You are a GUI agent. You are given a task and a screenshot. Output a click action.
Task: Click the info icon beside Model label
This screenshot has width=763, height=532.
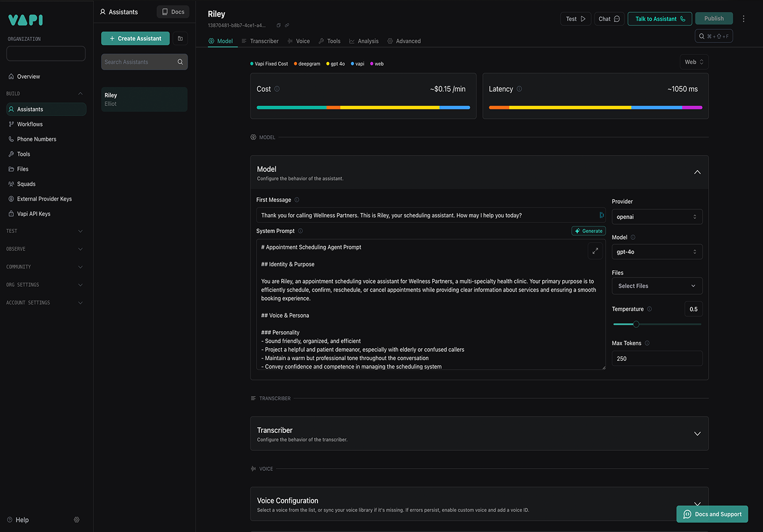633,237
